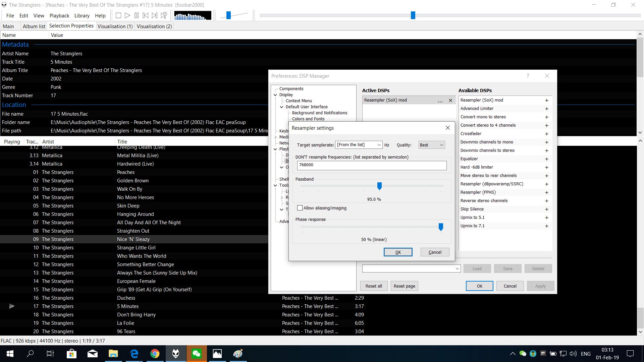Open the Playback menu

coord(59,15)
